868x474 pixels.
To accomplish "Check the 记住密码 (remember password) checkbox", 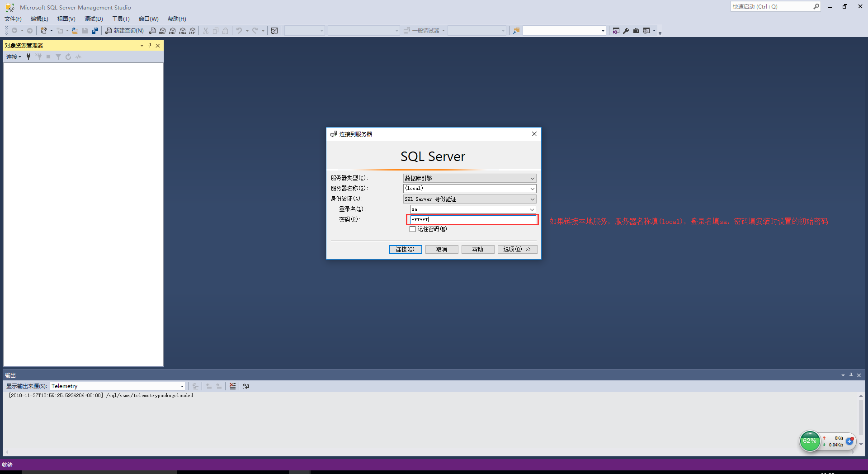I will [x=412, y=229].
